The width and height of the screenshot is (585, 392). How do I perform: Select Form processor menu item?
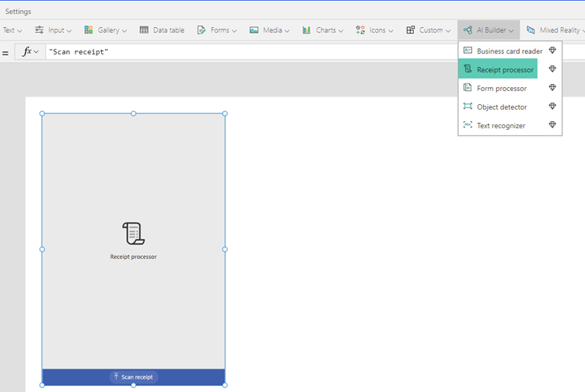point(510,88)
